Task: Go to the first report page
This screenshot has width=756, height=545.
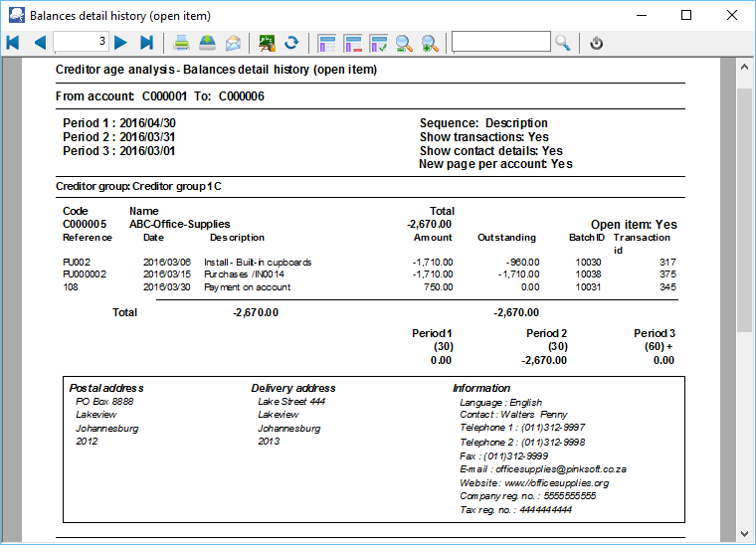Action: click(x=13, y=43)
